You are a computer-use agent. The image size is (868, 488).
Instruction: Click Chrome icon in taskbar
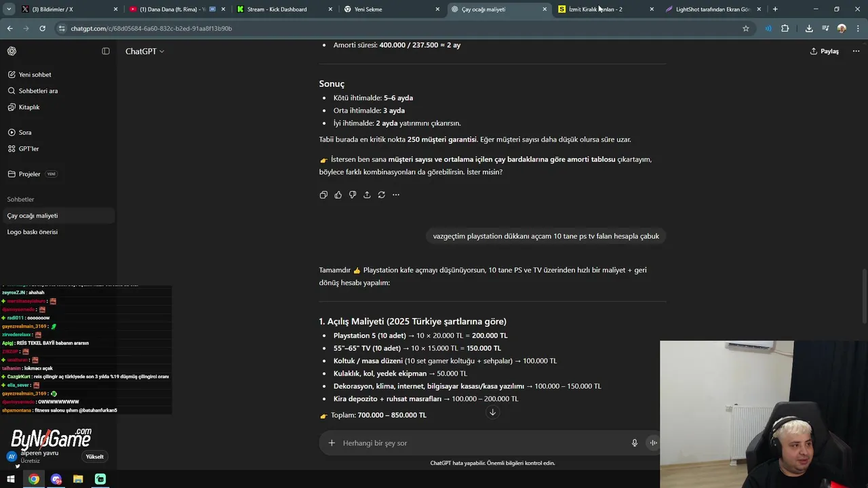pyautogui.click(x=34, y=479)
